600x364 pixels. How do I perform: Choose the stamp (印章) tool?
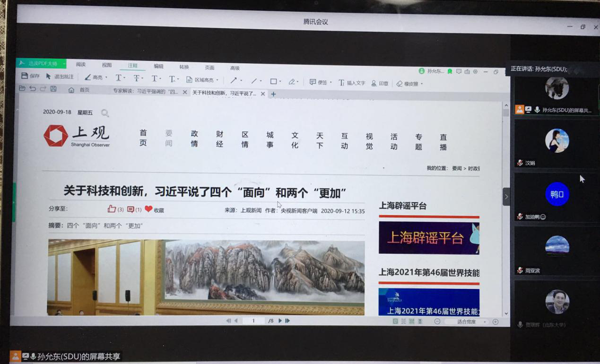click(x=380, y=83)
